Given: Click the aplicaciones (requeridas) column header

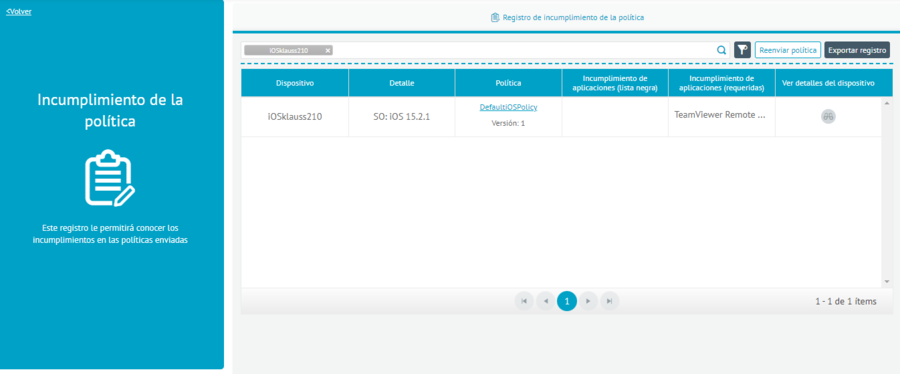Looking at the screenshot, I should tap(721, 83).
